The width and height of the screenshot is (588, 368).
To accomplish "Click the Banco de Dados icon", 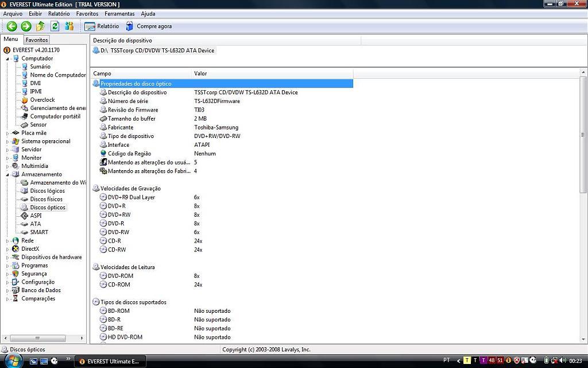I will [x=16, y=290].
